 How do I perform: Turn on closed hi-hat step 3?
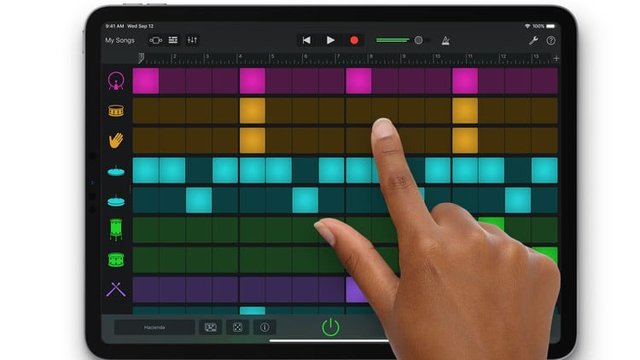coord(199,170)
